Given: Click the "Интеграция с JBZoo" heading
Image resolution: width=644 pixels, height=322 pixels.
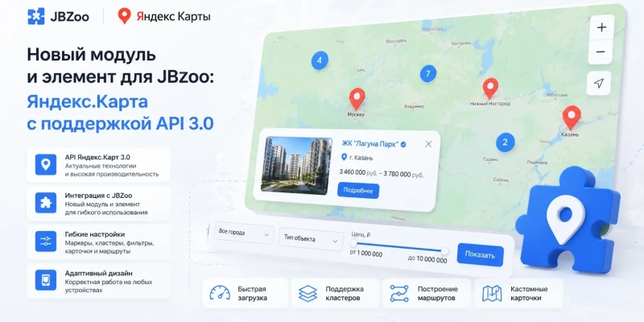Looking at the screenshot, I should [98, 196].
